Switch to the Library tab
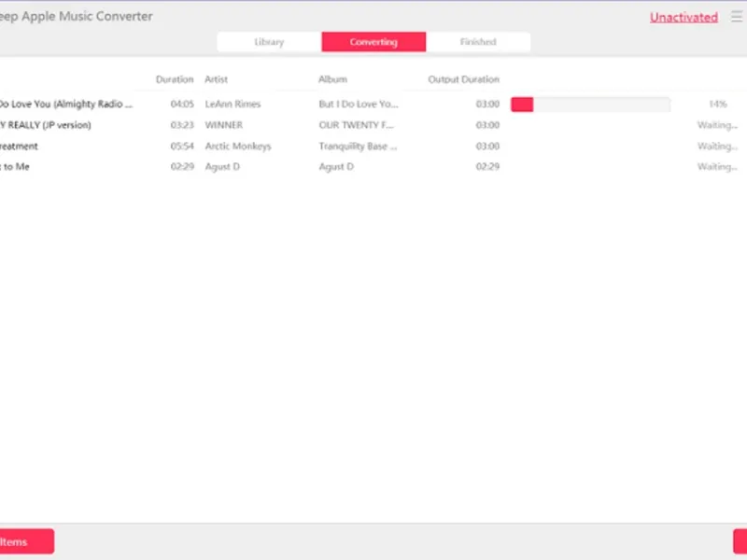 click(x=269, y=42)
